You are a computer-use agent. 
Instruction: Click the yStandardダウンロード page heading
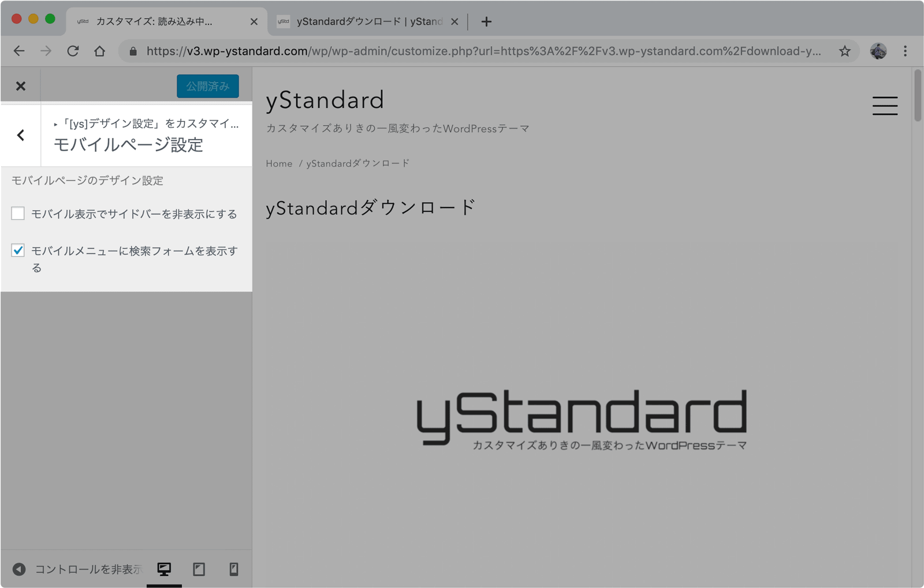pyautogui.click(x=371, y=208)
